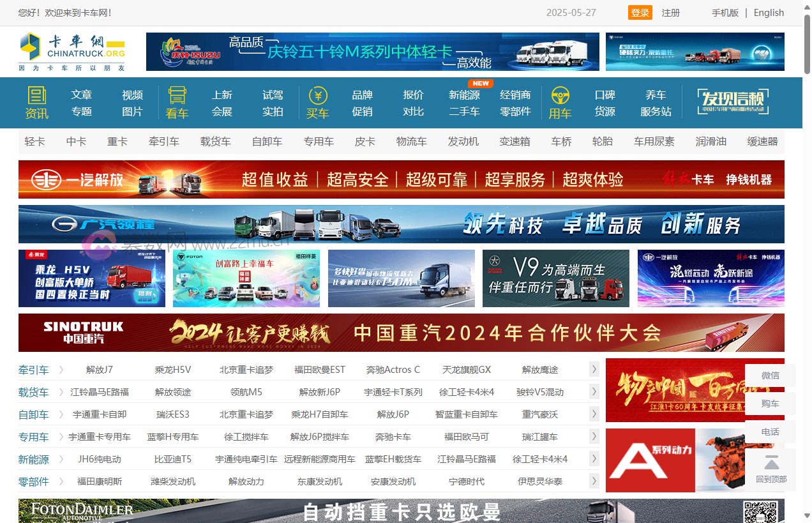Open the 口碑货源 menu item
812x523 pixels.
pyautogui.click(x=605, y=102)
